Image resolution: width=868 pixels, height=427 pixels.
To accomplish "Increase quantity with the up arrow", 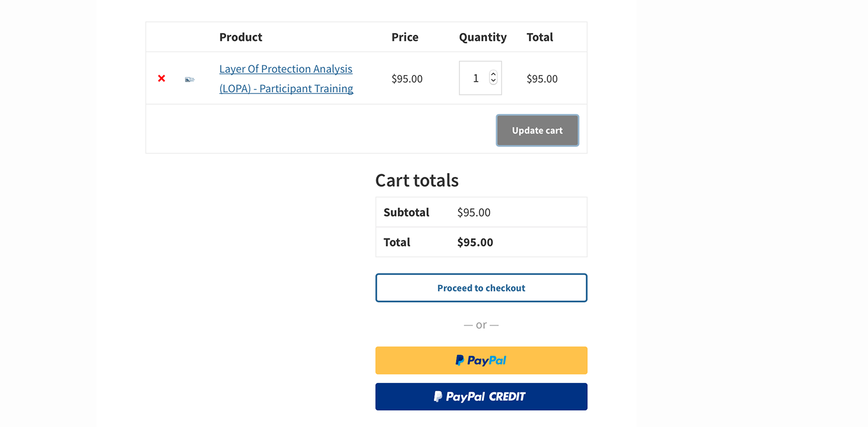I will click(x=493, y=74).
